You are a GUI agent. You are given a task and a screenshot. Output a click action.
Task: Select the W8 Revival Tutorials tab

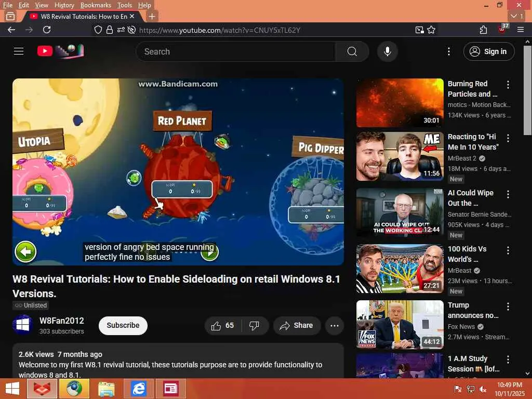click(83, 16)
